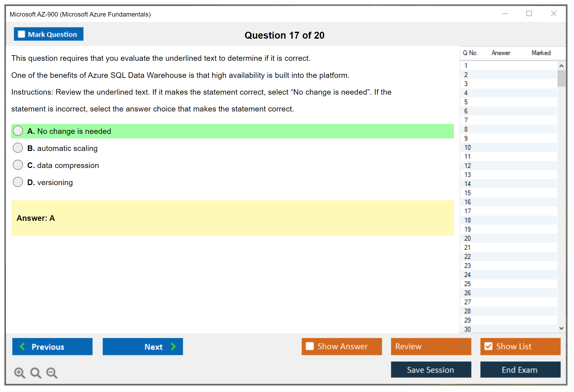
Task: Pick option D versioning
Action: (x=18, y=182)
